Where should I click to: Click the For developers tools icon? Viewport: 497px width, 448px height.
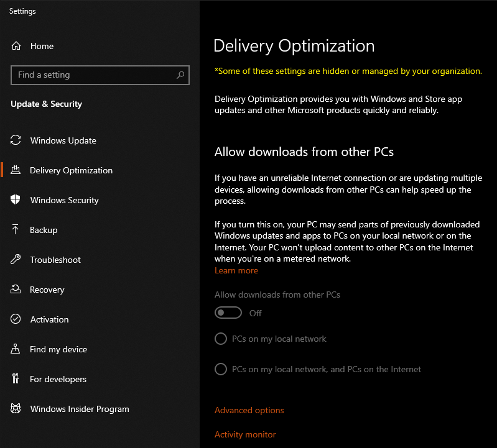click(x=15, y=378)
